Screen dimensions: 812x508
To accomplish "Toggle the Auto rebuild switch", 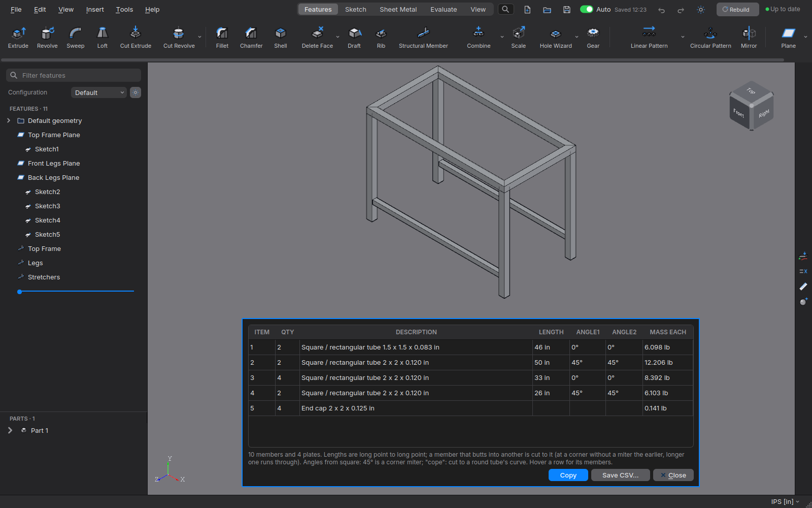I will [x=587, y=9].
